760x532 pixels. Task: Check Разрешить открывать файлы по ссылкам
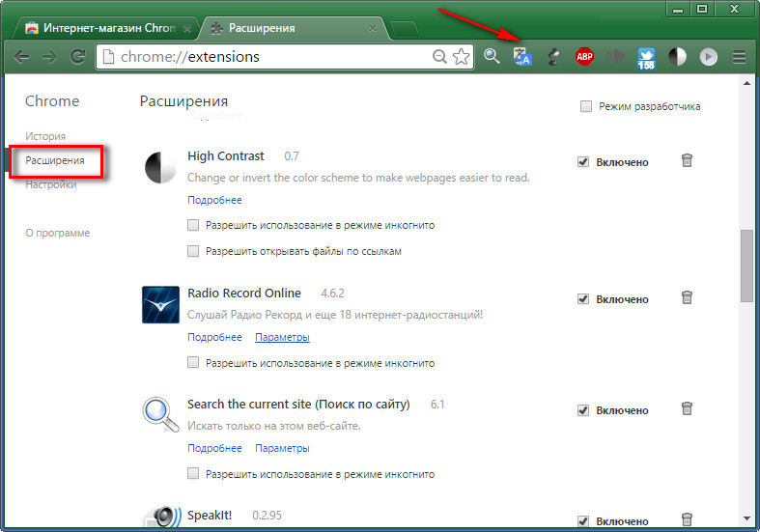193,251
